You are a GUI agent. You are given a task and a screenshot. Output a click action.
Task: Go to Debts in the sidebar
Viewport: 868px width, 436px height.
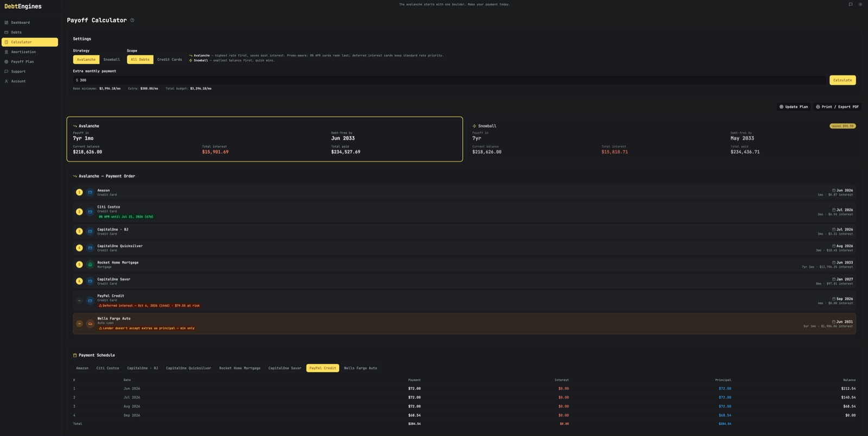[x=29, y=32]
